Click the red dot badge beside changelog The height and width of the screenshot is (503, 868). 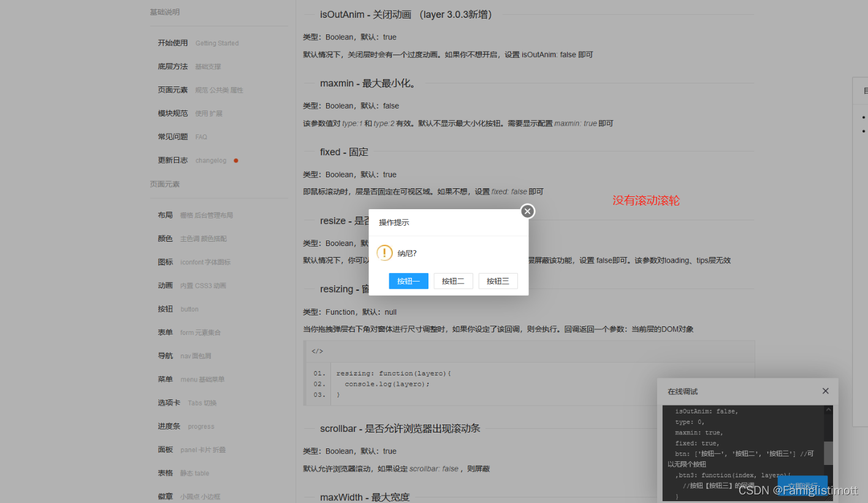235,159
